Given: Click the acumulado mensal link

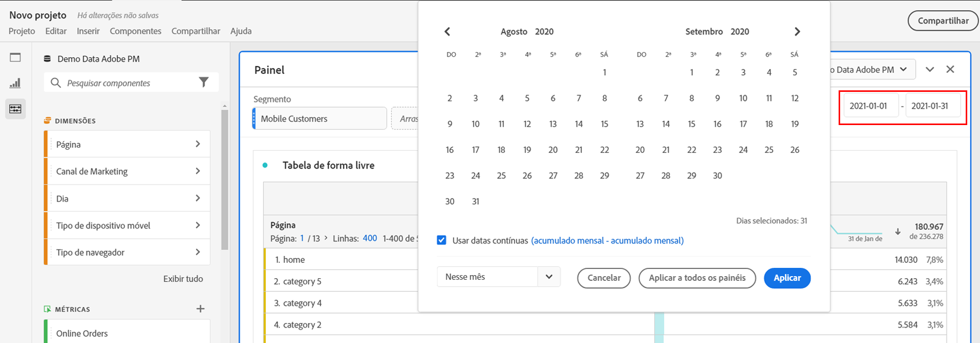Looking at the screenshot, I should tap(607, 240).
